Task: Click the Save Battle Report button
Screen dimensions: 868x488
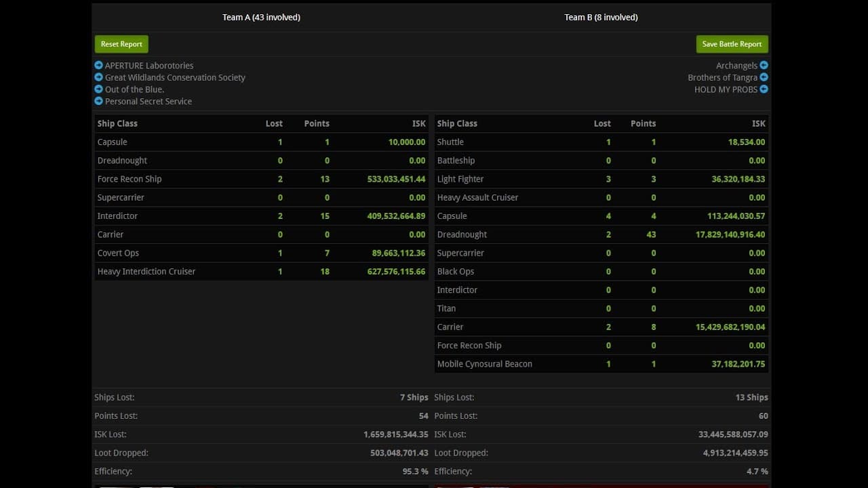Action: [x=732, y=44]
